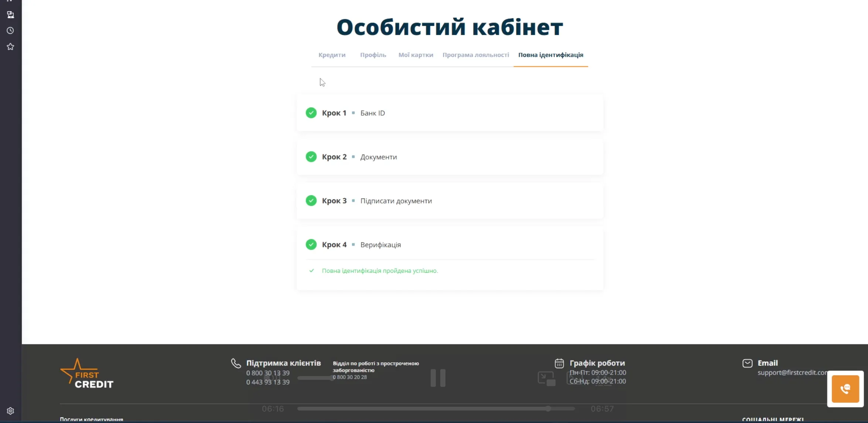Click the screenshot tool icon in sidebar
This screenshot has width=868, height=423.
(x=10, y=15)
